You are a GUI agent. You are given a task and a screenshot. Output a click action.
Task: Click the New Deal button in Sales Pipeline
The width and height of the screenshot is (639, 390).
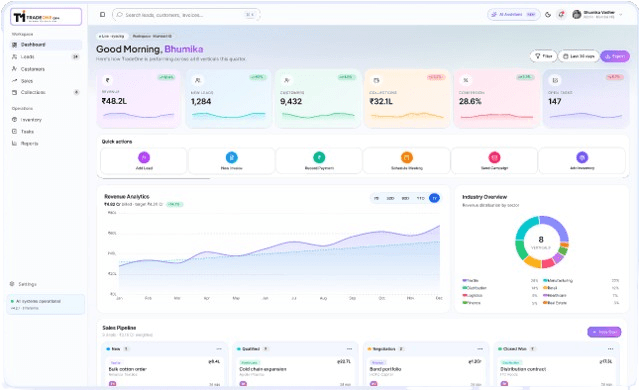point(604,332)
